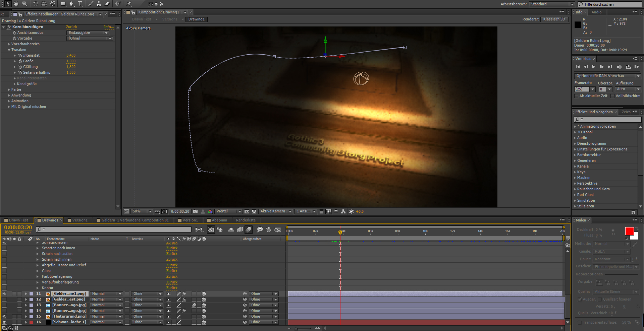Open the Aktive Kamera view dropdown
The width and height of the screenshot is (644, 331).
coord(276,211)
